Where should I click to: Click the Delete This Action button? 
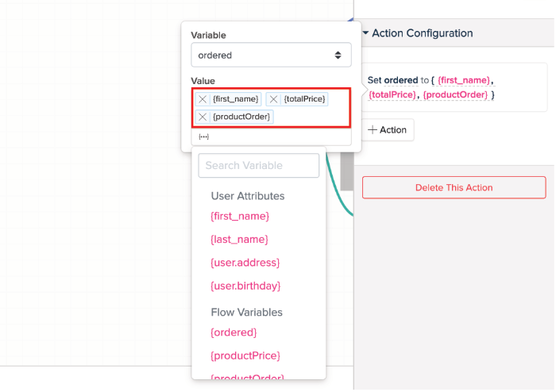(454, 187)
